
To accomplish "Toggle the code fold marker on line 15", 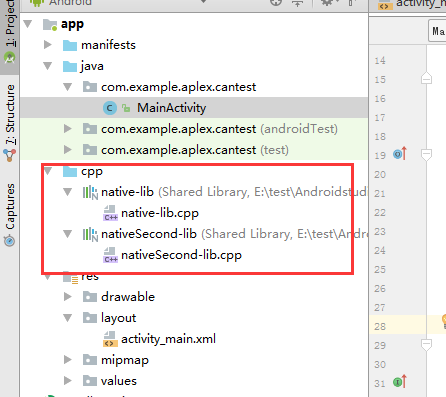I will pos(426,79).
